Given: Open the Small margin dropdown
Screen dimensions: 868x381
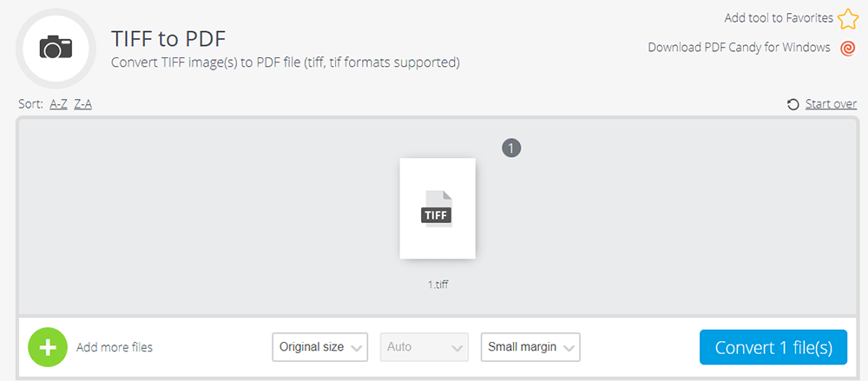Looking at the screenshot, I should [x=530, y=347].
